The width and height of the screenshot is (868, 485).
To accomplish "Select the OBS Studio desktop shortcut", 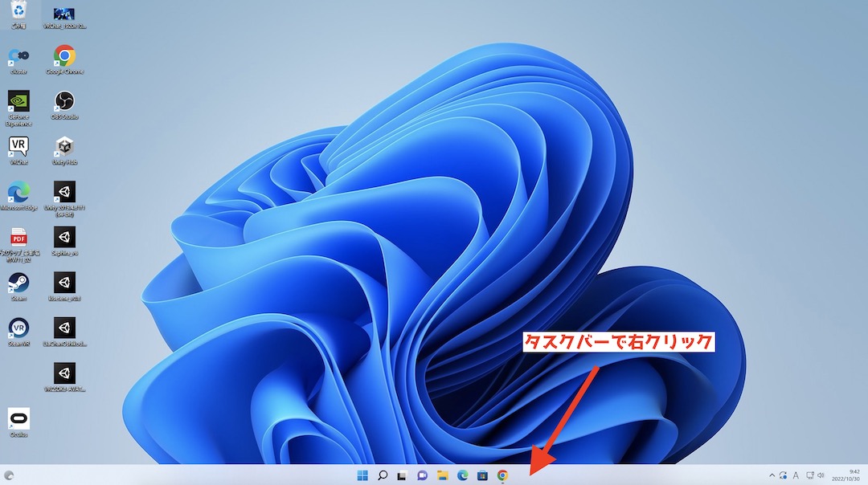I will [x=64, y=102].
